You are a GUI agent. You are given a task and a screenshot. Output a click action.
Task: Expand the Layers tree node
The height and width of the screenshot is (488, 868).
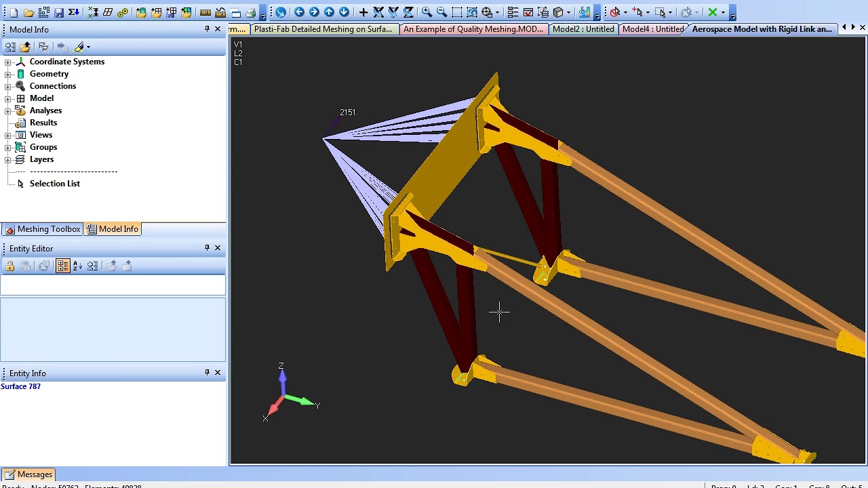pyautogui.click(x=7, y=159)
